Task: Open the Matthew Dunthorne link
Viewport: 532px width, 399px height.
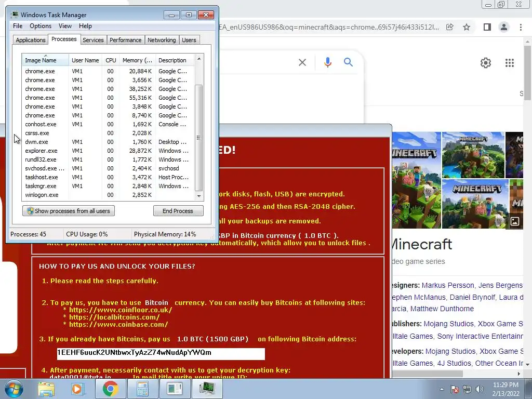Action: [442, 309]
